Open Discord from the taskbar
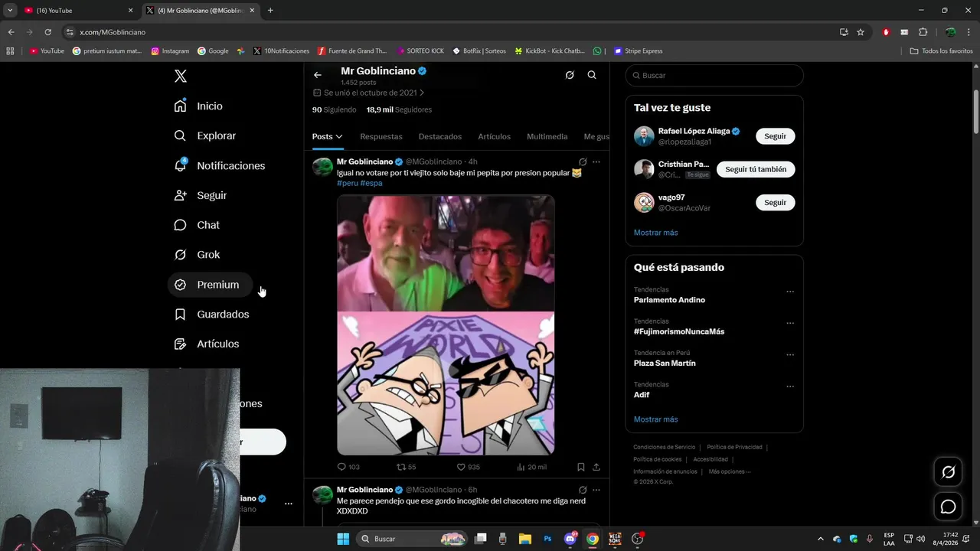 pyautogui.click(x=570, y=539)
